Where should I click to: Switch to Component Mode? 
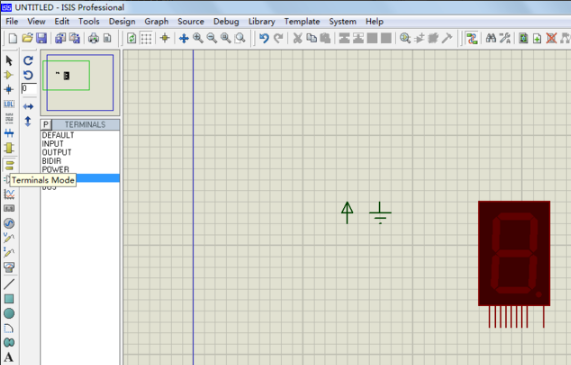[x=9, y=75]
